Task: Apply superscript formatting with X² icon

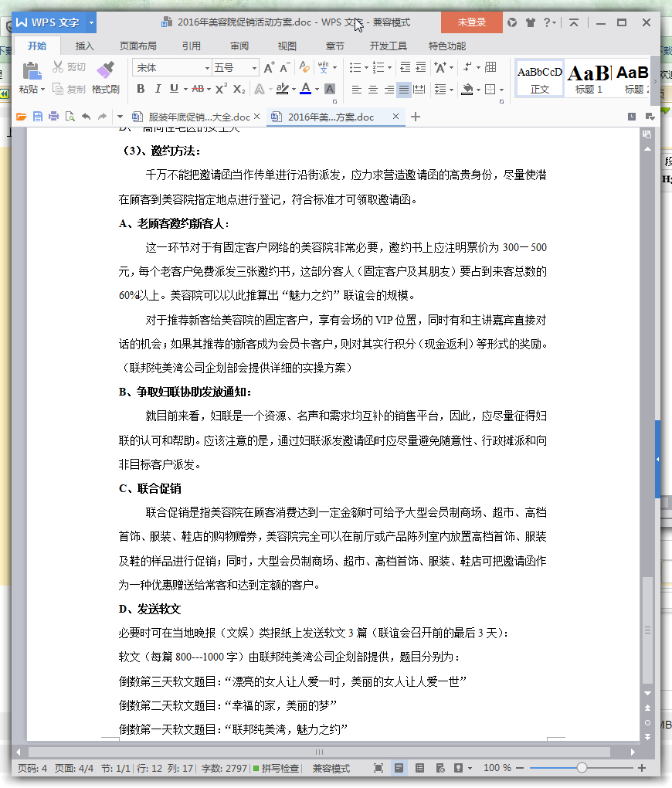Action: pyautogui.click(x=222, y=89)
